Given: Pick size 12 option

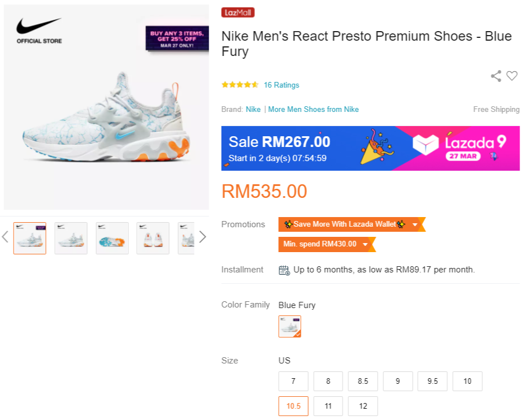Looking at the screenshot, I should 363,406.
